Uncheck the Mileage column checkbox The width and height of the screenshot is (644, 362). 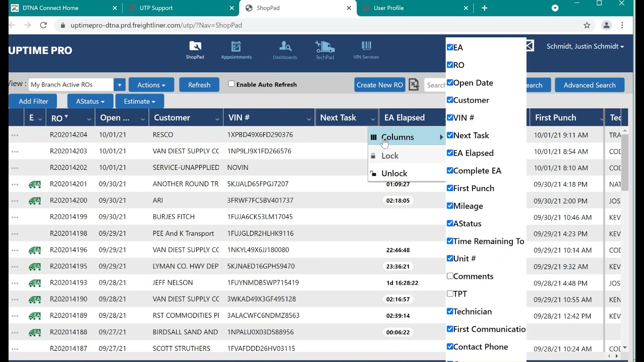click(450, 206)
